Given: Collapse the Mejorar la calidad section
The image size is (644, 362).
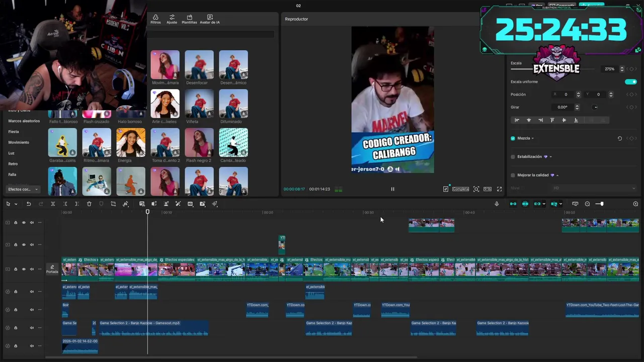Looking at the screenshot, I should click(x=557, y=175).
